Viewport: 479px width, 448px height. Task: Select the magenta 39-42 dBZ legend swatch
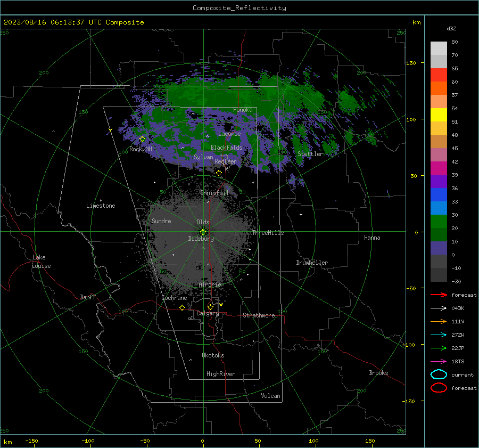pos(439,168)
